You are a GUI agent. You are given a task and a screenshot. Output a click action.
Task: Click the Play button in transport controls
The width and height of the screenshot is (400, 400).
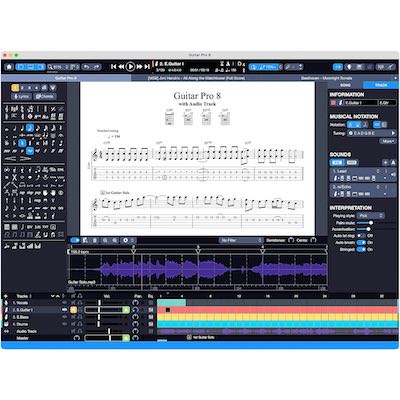coord(130,67)
